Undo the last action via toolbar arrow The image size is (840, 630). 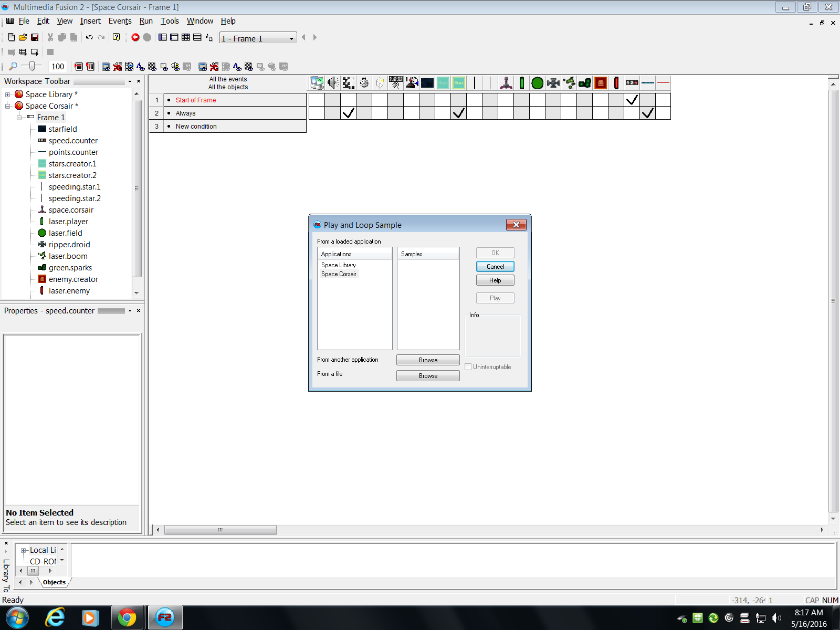coord(89,37)
